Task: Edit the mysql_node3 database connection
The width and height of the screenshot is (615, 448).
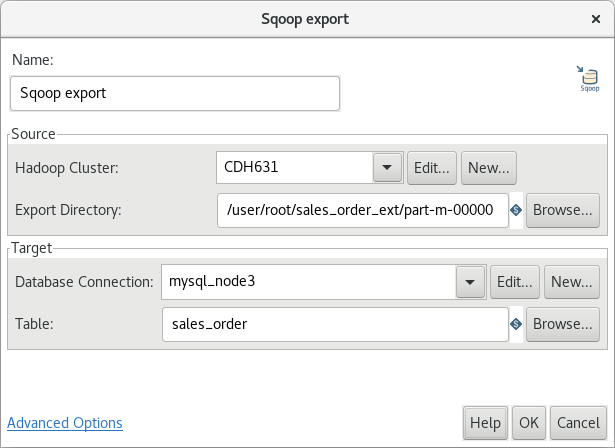Action: (515, 282)
